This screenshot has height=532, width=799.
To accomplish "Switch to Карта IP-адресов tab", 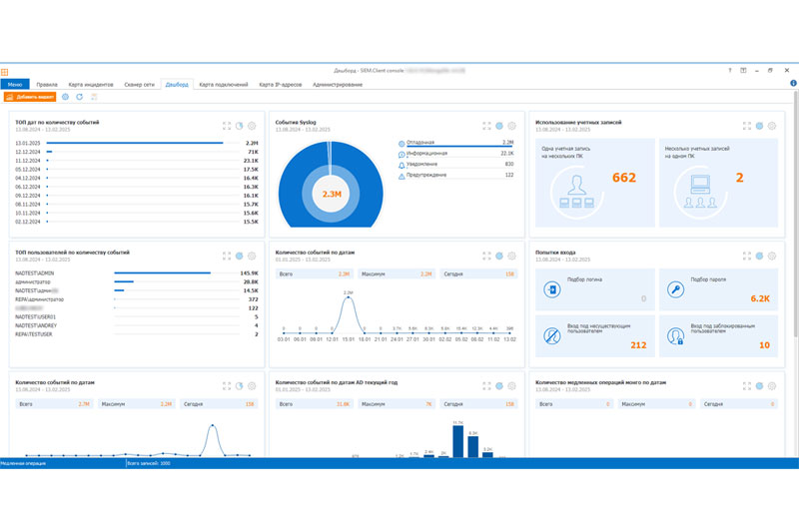I will pyautogui.click(x=281, y=85).
